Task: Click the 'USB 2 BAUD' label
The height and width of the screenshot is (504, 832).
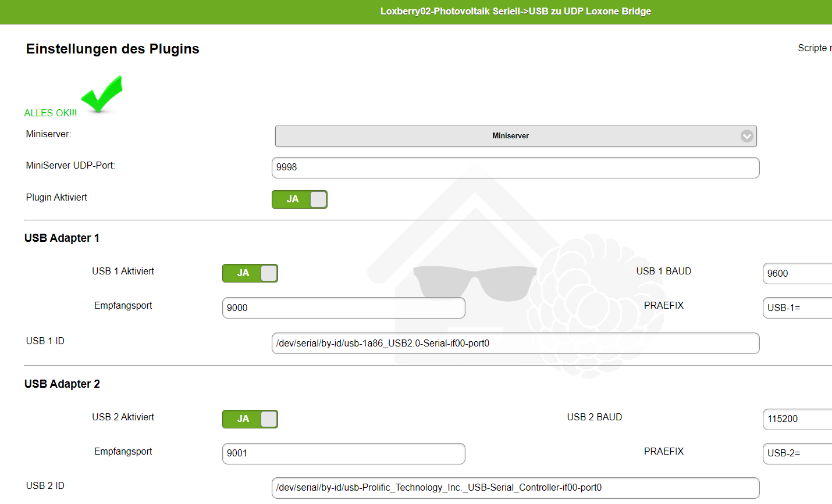Action: tap(595, 417)
